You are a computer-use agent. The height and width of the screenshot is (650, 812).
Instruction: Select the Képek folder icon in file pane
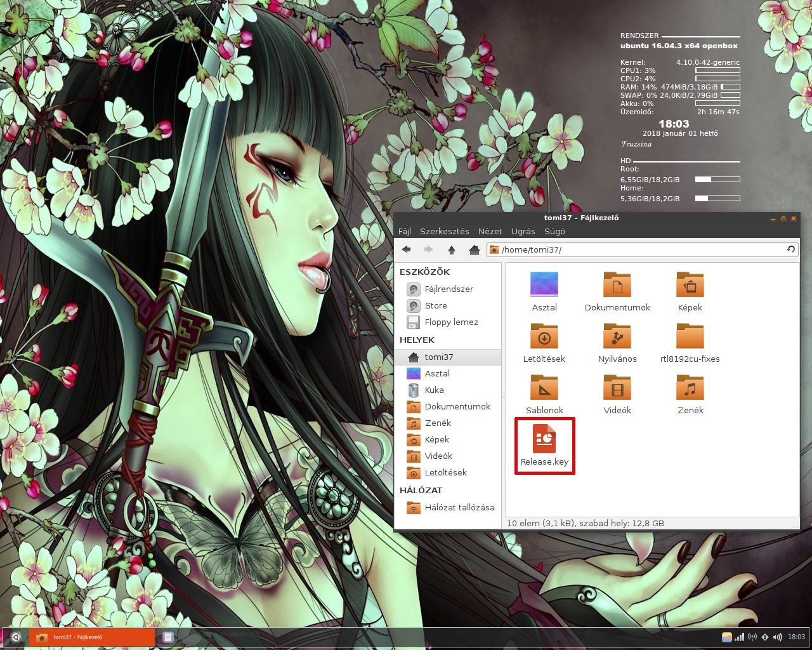690,284
